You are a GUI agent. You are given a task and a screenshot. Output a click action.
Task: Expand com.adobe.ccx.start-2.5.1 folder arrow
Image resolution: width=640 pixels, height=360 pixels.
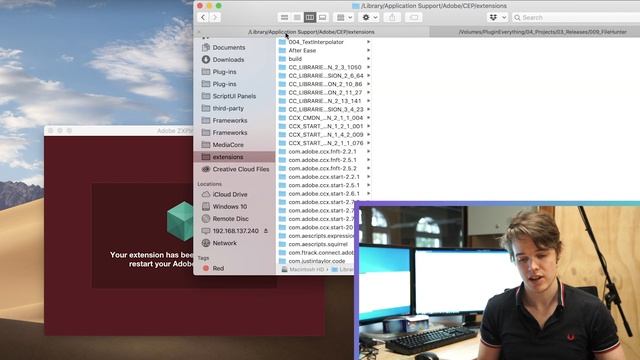368,185
